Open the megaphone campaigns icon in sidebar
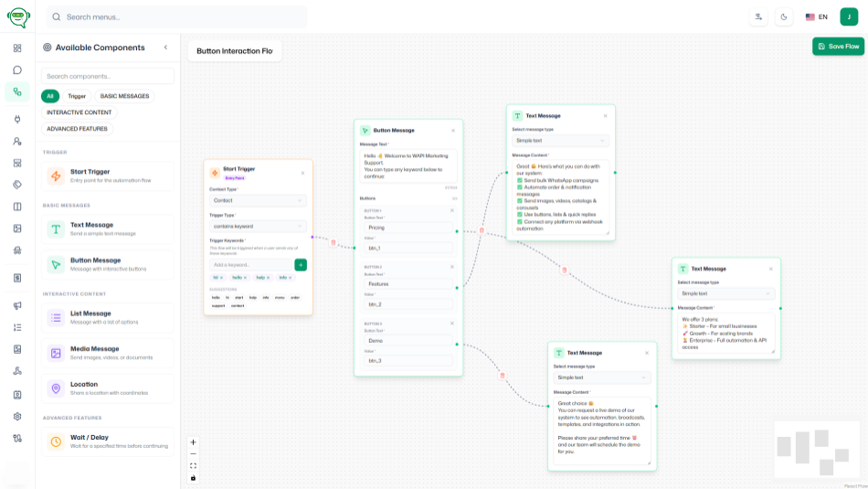 (x=17, y=305)
